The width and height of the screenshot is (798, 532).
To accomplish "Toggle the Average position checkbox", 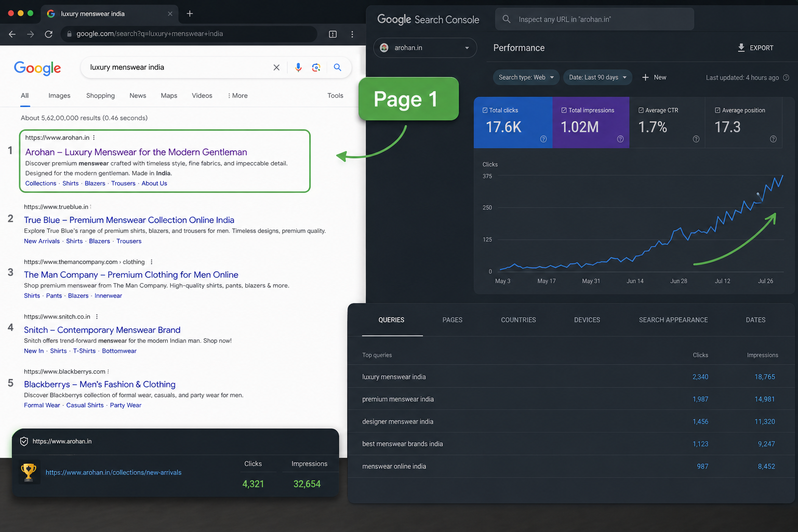I will coord(717,110).
